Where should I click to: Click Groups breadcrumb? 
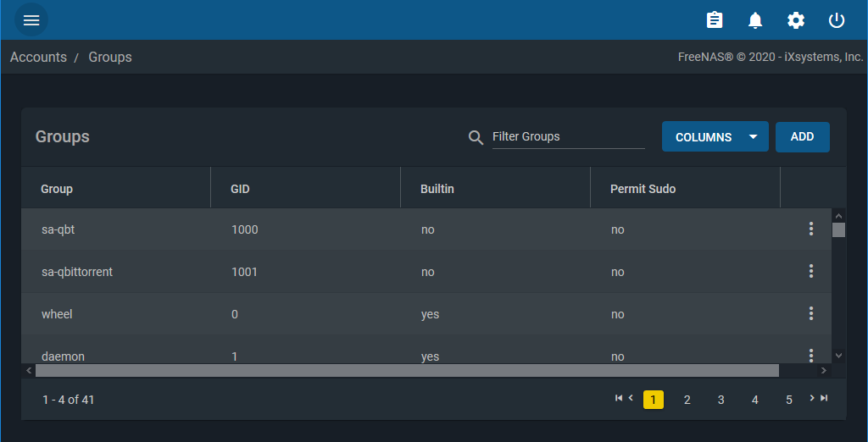[x=110, y=57]
